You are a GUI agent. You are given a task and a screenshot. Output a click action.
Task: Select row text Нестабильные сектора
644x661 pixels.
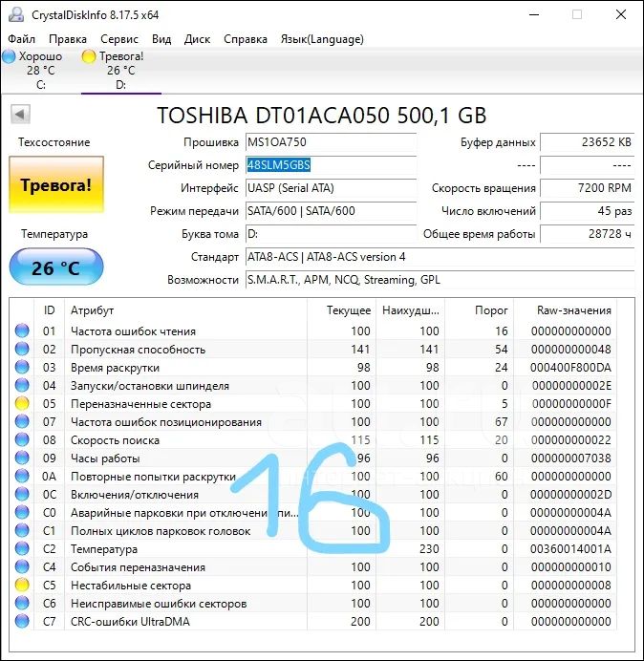[131, 586]
